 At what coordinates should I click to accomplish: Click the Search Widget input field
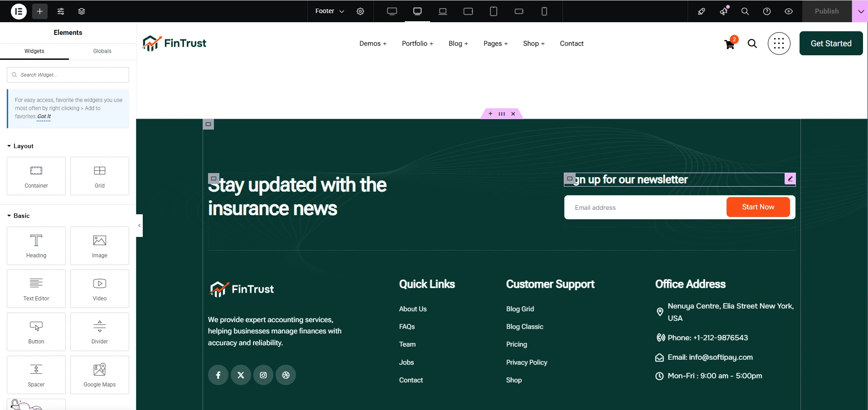pos(68,75)
